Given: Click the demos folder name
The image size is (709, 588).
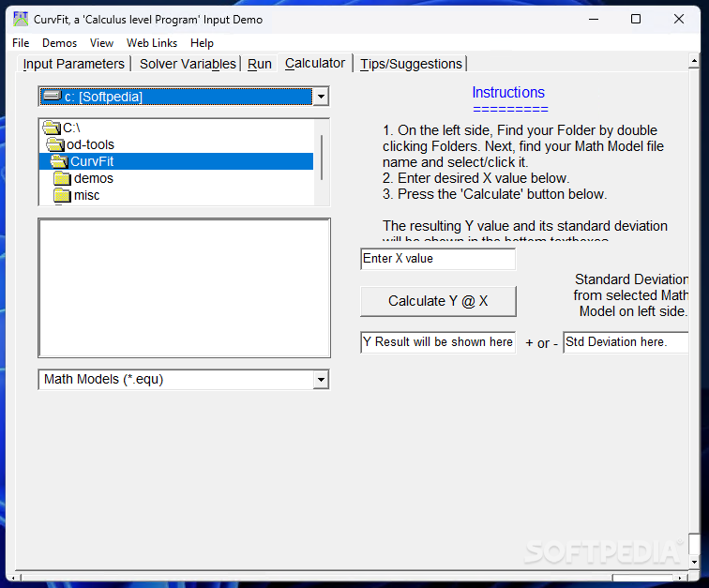Looking at the screenshot, I should (x=94, y=179).
